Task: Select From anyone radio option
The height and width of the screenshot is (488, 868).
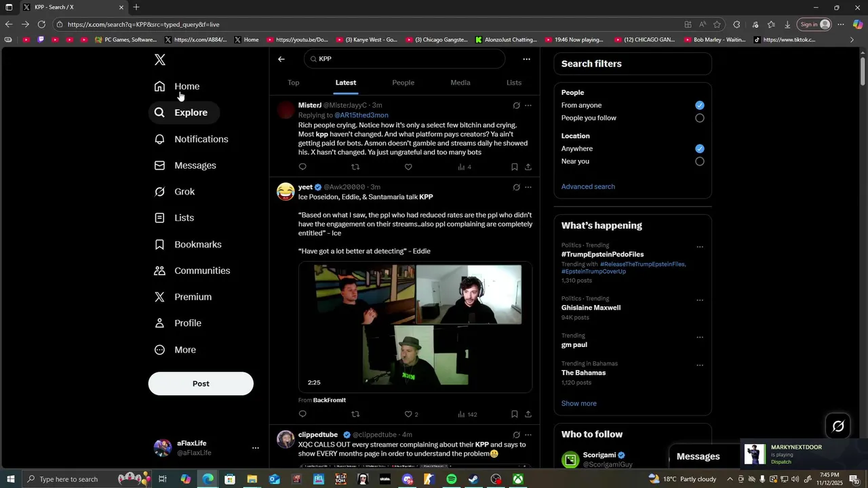Action: coord(700,105)
